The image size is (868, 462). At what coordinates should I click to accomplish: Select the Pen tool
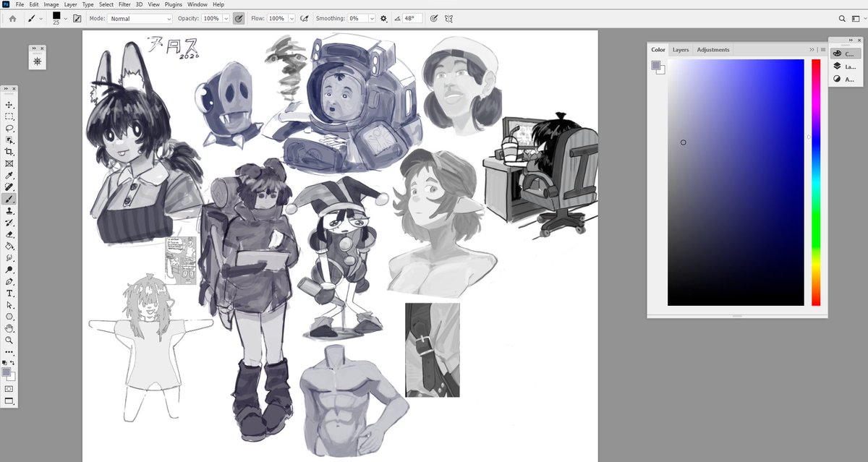click(9, 281)
